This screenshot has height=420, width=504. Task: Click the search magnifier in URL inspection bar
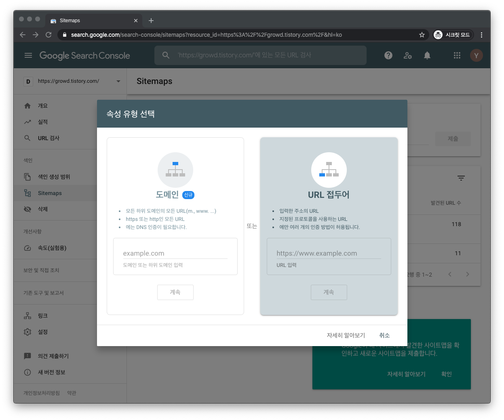(x=166, y=55)
